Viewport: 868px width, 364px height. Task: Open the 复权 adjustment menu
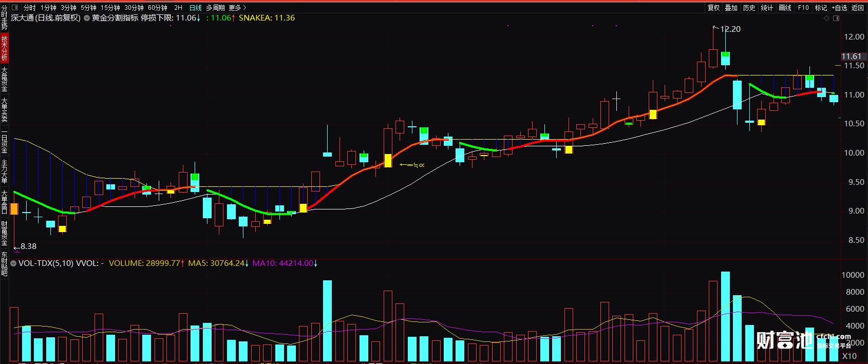pyautogui.click(x=713, y=8)
